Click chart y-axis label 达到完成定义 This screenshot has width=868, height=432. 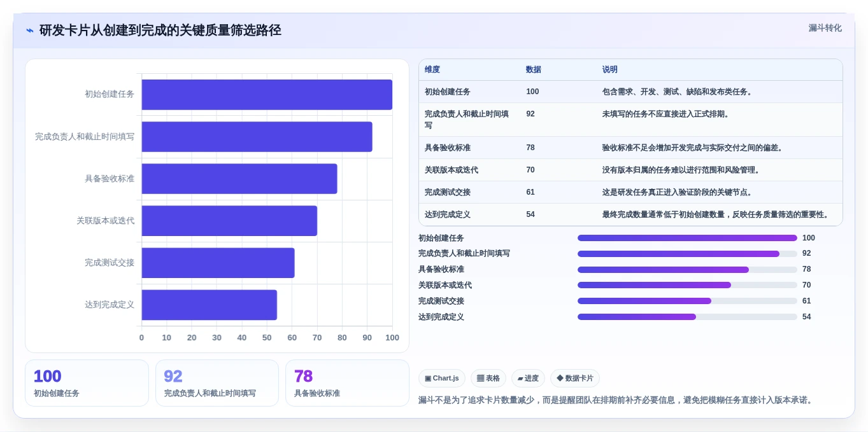click(x=110, y=305)
